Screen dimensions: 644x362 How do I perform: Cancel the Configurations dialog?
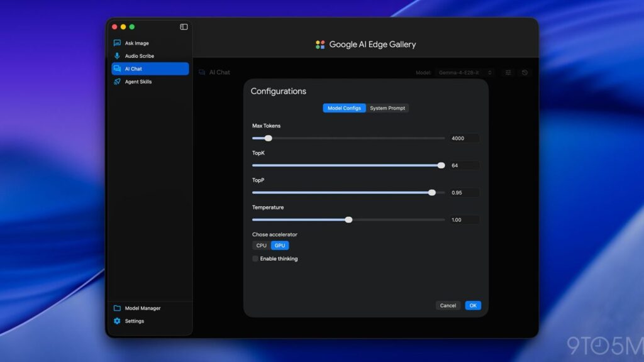pos(448,305)
